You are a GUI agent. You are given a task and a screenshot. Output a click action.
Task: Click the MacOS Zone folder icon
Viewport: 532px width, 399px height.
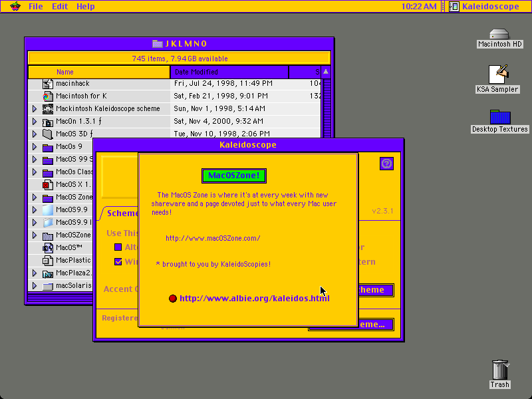[x=48, y=198]
